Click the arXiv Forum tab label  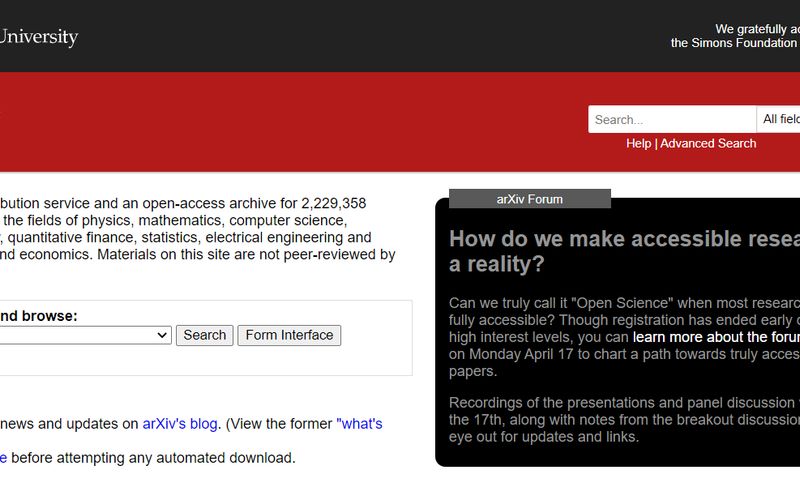coord(530,199)
